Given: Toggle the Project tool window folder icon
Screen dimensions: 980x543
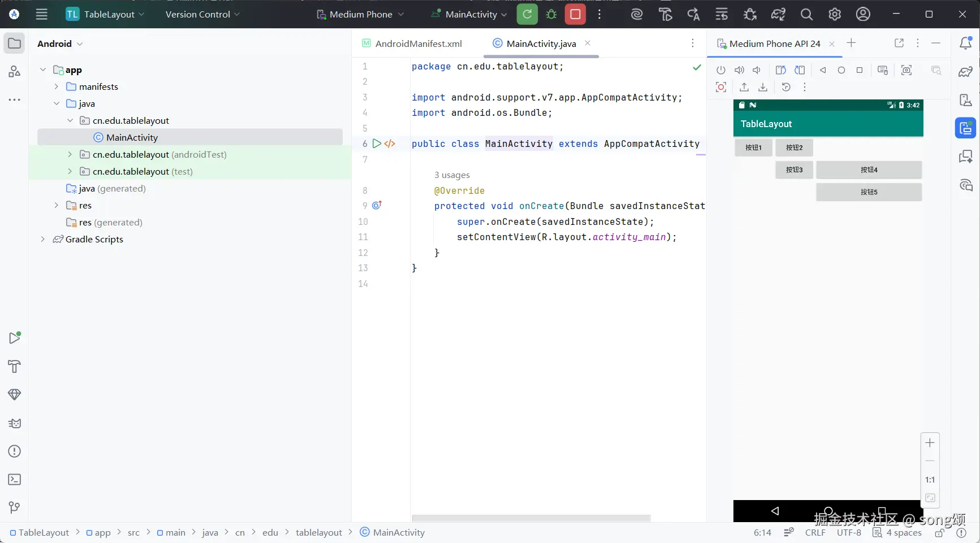Looking at the screenshot, I should [15, 44].
